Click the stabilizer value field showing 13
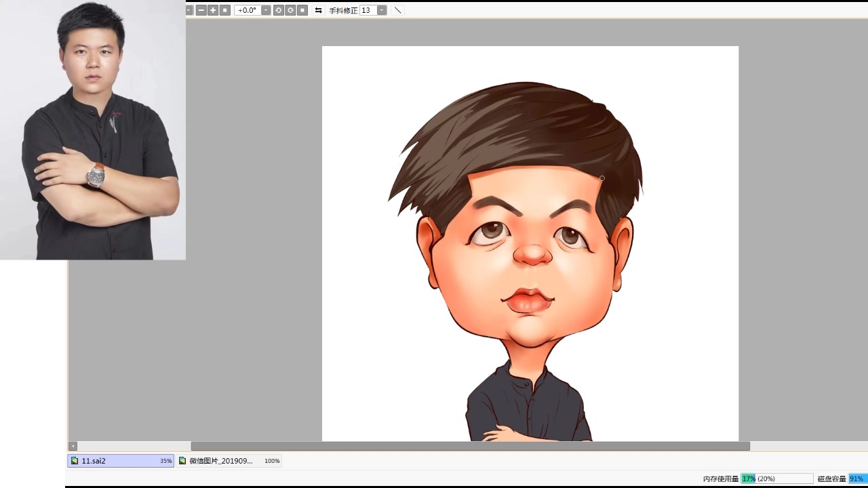This screenshot has height=488, width=868. 368,10
